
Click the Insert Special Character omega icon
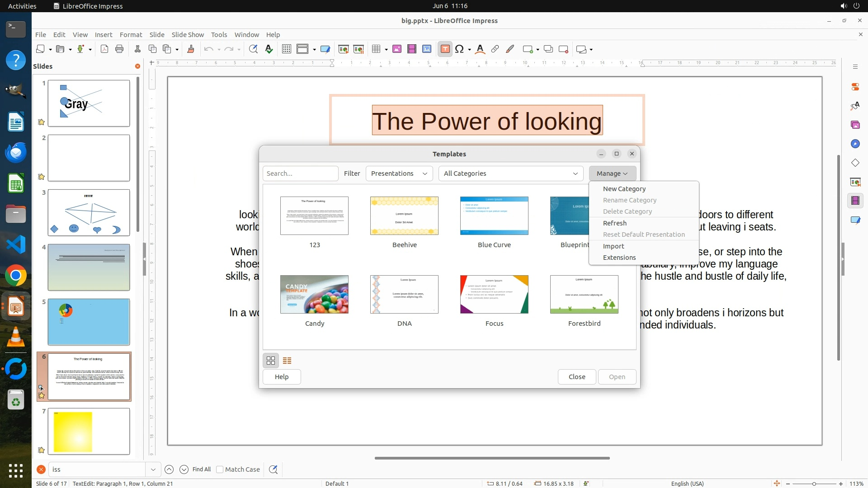tap(459, 49)
